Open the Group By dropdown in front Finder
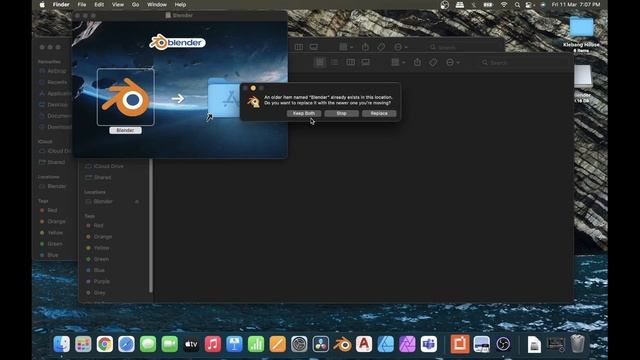The width and height of the screenshot is (640, 360). [x=398, y=62]
